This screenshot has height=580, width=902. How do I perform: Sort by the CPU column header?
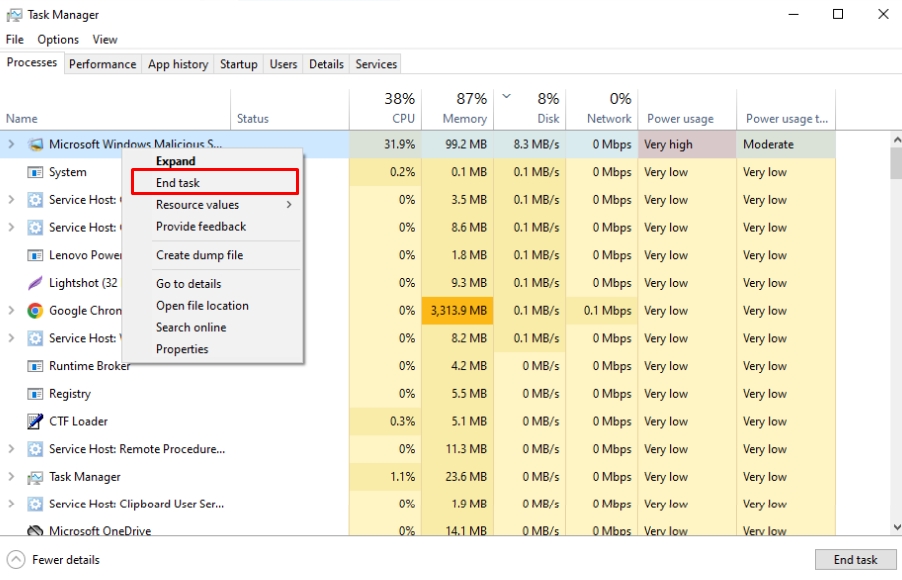point(385,109)
